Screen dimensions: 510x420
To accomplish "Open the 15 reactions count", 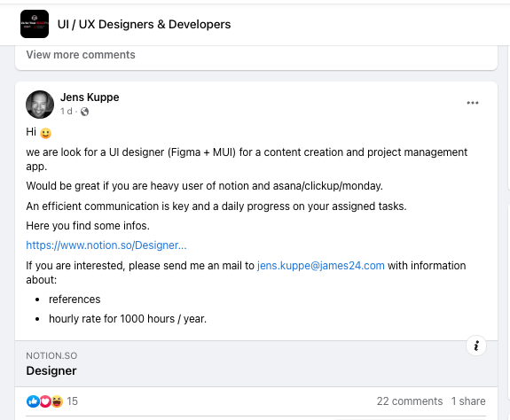I will click(72, 401).
